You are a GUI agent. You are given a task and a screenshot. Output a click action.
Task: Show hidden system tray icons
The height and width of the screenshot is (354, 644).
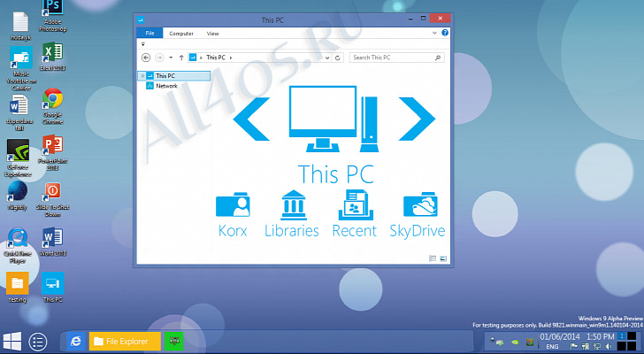[492, 339]
